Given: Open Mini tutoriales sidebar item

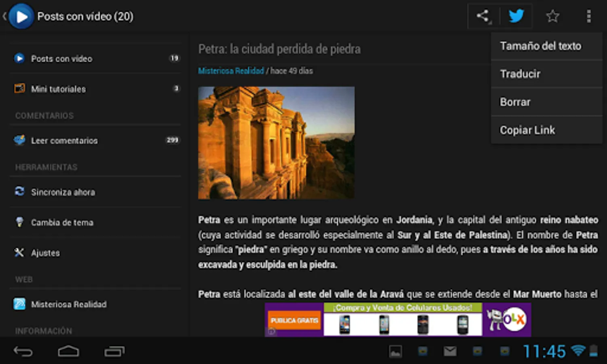Looking at the screenshot, I should [x=95, y=89].
